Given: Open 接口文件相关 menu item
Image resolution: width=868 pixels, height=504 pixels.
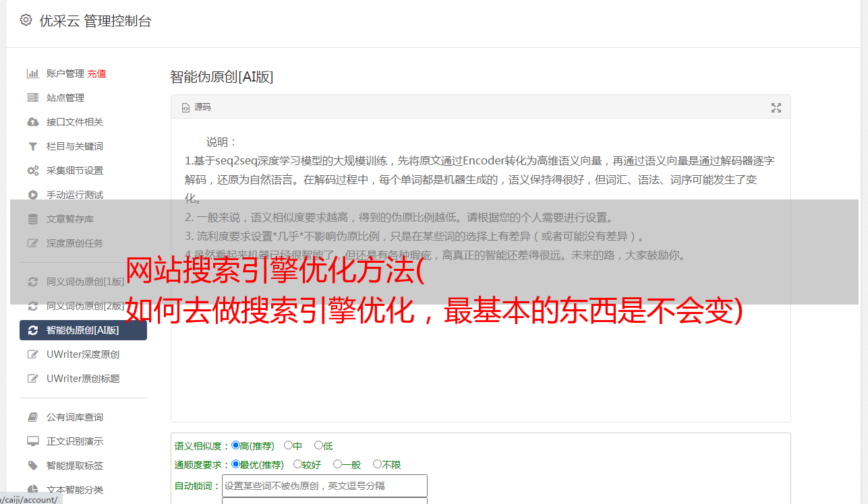Looking at the screenshot, I should (x=75, y=122).
